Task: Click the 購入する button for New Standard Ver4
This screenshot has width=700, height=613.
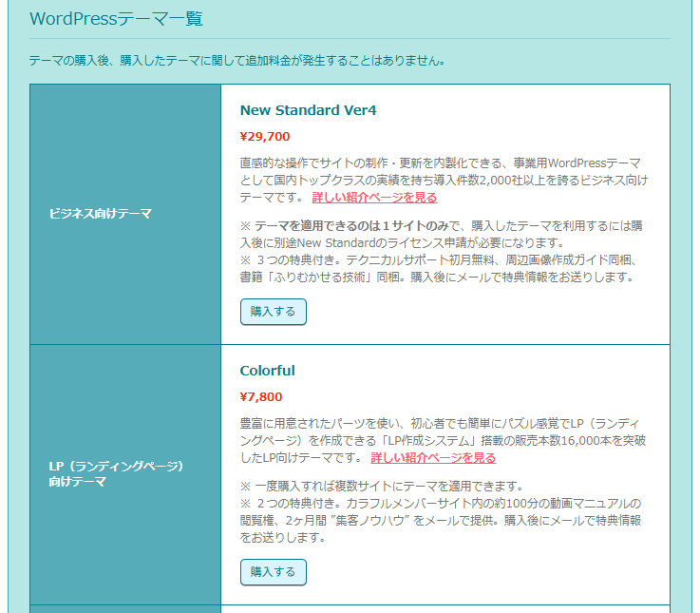Action: (x=273, y=312)
